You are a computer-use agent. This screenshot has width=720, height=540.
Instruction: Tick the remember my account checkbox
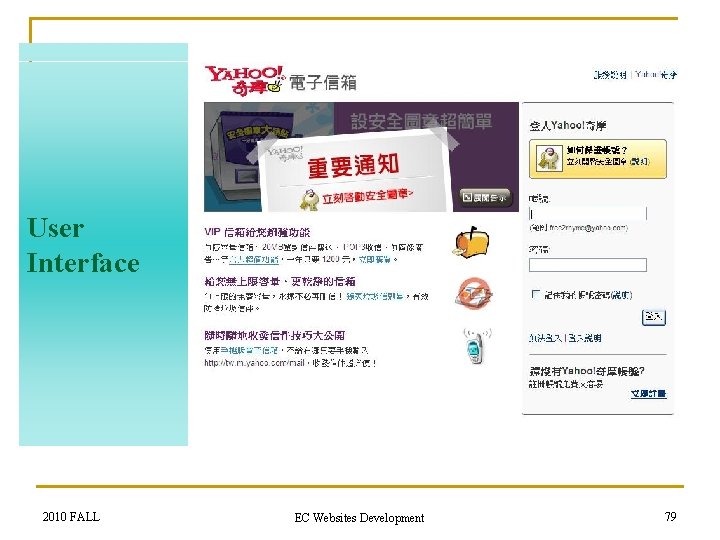[x=535, y=294]
